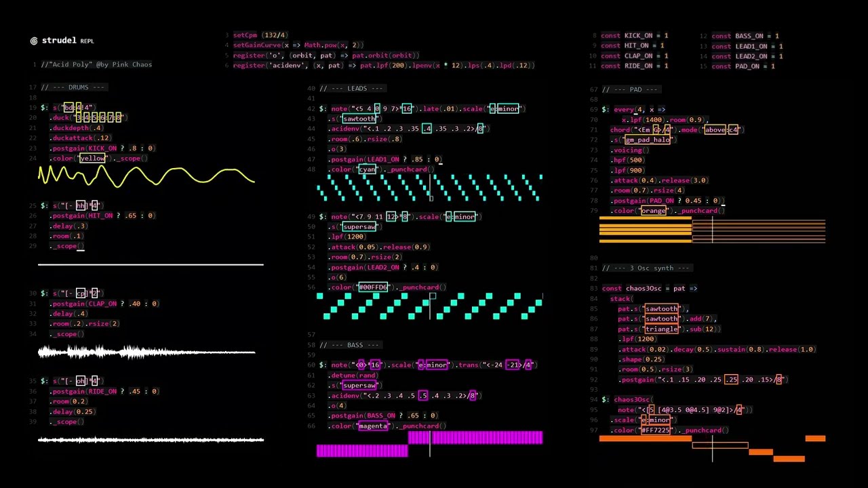The image size is (868, 488).
Task: Click the .duckdepth(.4) line
Action: [77, 128]
